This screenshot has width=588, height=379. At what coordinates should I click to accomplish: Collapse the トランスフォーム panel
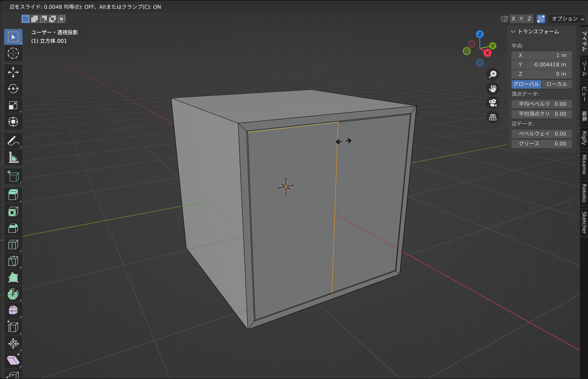pos(513,31)
